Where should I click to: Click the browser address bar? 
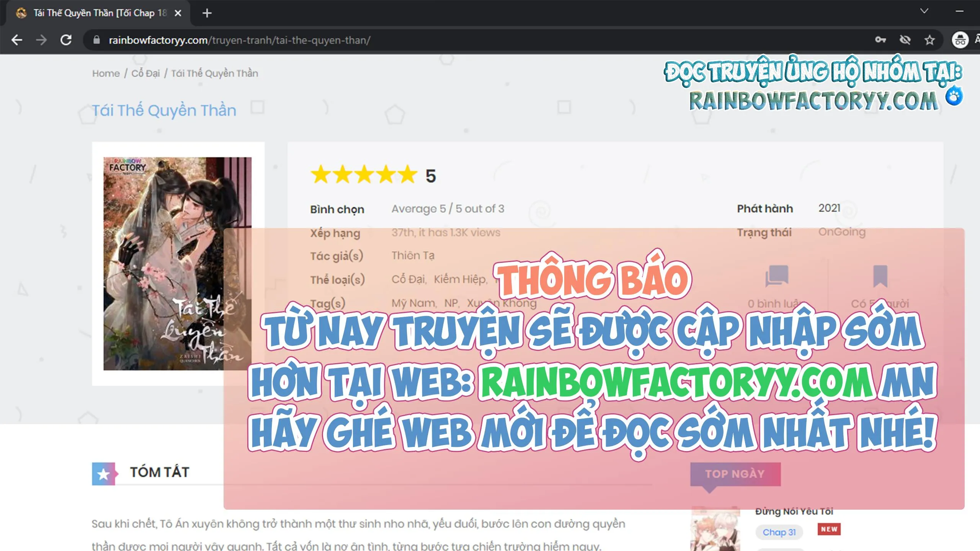[x=268, y=39]
